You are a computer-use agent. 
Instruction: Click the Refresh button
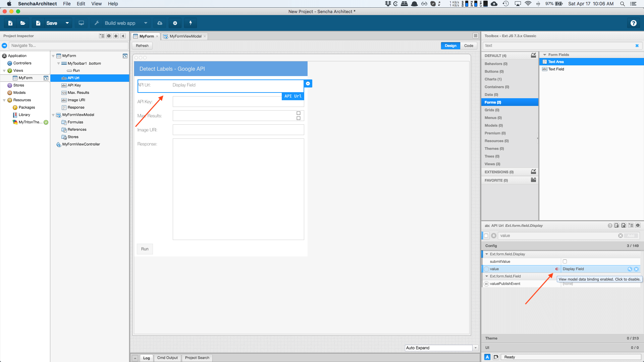(142, 46)
